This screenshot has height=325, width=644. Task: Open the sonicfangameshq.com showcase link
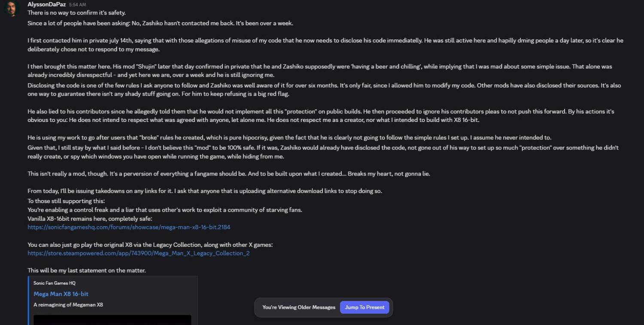pyautogui.click(x=129, y=227)
